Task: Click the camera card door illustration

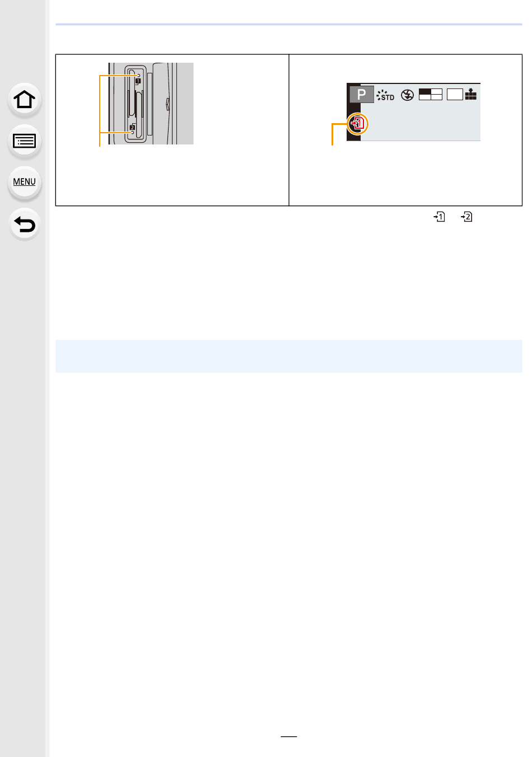Action: coord(151,104)
